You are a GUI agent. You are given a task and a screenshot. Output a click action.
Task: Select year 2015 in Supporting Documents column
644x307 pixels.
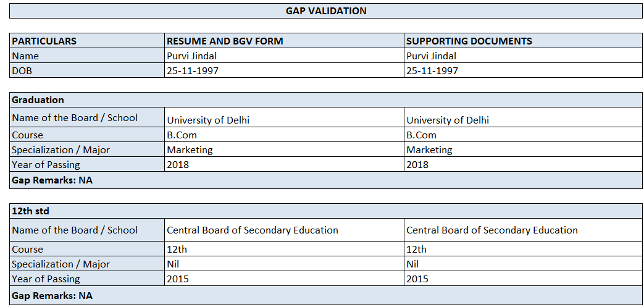[x=417, y=279]
